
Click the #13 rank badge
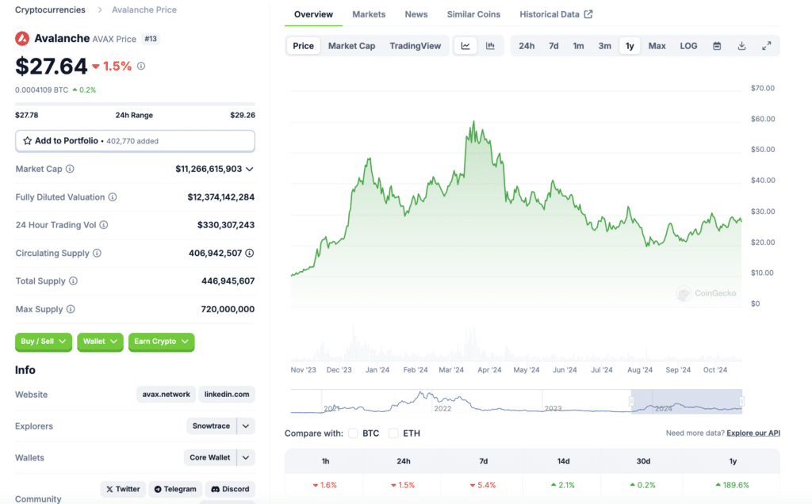pos(151,39)
